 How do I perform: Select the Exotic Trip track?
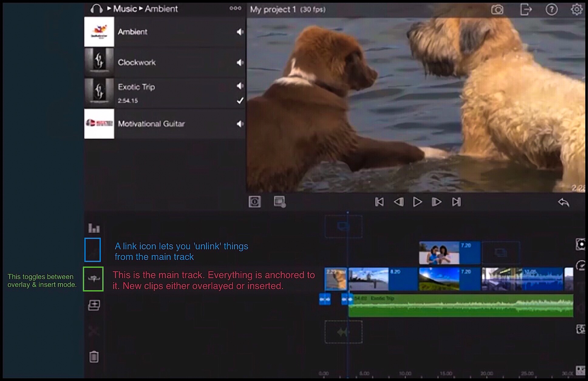(x=136, y=87)
